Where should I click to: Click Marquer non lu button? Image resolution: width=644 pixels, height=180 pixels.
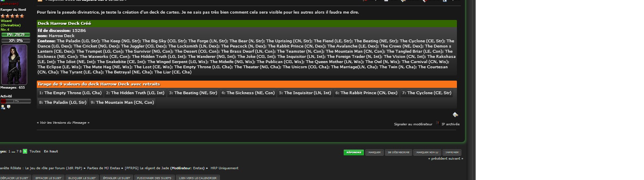[427, 152]
